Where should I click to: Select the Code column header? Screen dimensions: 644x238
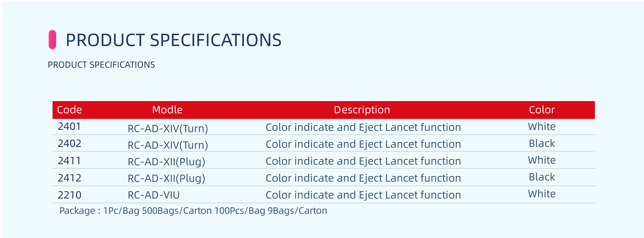tap(69, 110)
